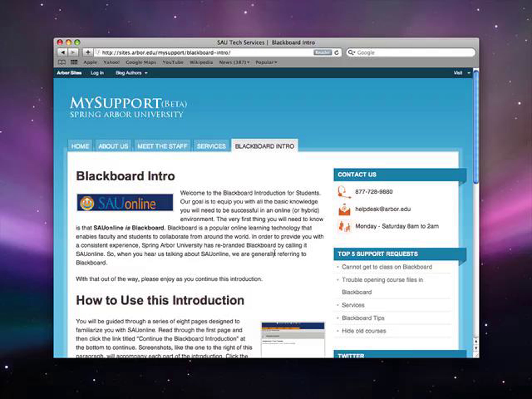
Task: Go forward with Safari's forward arrow
Action: (x=73, y=53)
